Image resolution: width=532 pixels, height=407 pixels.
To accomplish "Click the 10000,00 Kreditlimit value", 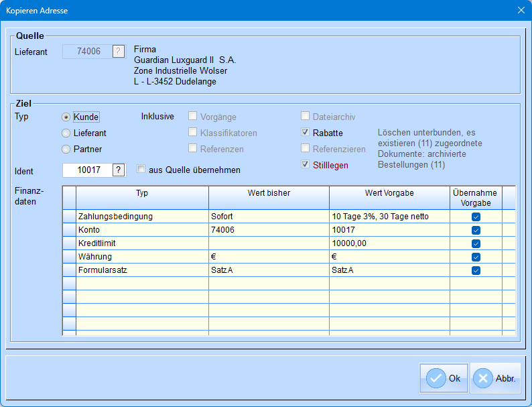I will click(x=389, y=243).
